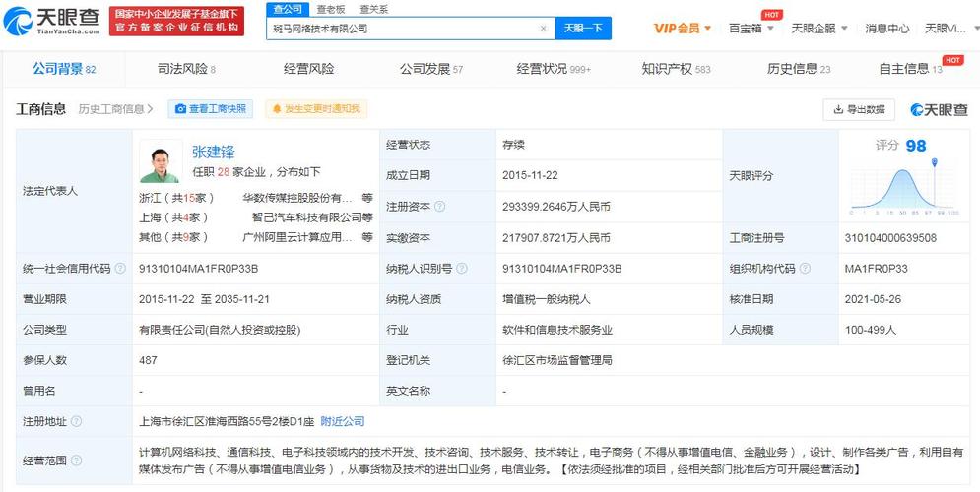This screenshot has height=492, width=980.
Task: Click the 天眼查 watermark logo near export
Action: click(940, 110)
